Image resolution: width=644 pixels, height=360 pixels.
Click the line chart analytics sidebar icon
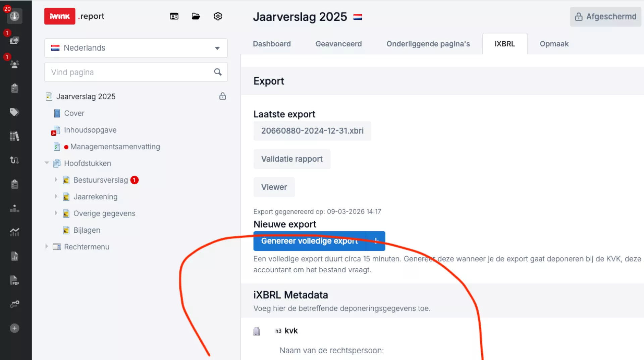coord(14,232)
